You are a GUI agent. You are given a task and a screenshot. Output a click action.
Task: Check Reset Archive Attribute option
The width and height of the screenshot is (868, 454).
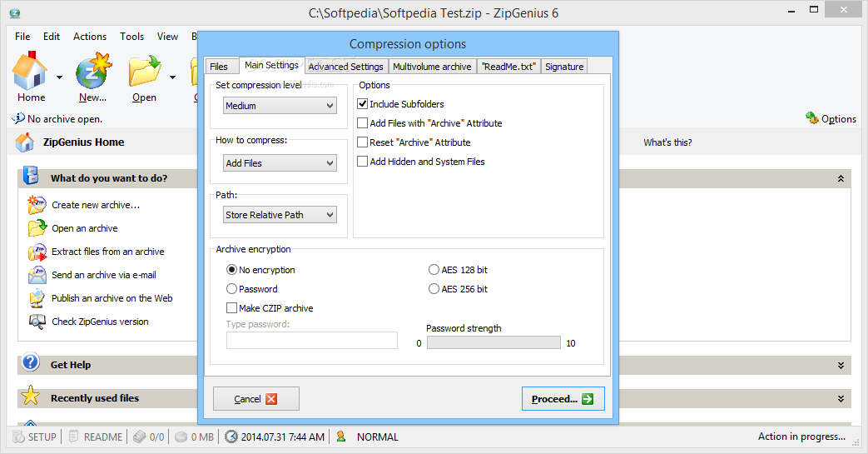point(363,142)
